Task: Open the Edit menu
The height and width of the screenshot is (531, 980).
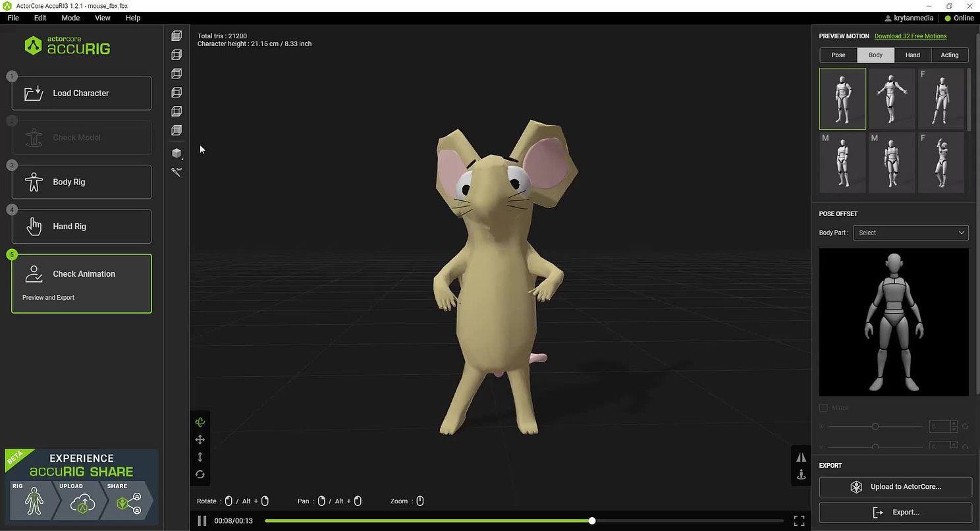Action: (40, 18)
